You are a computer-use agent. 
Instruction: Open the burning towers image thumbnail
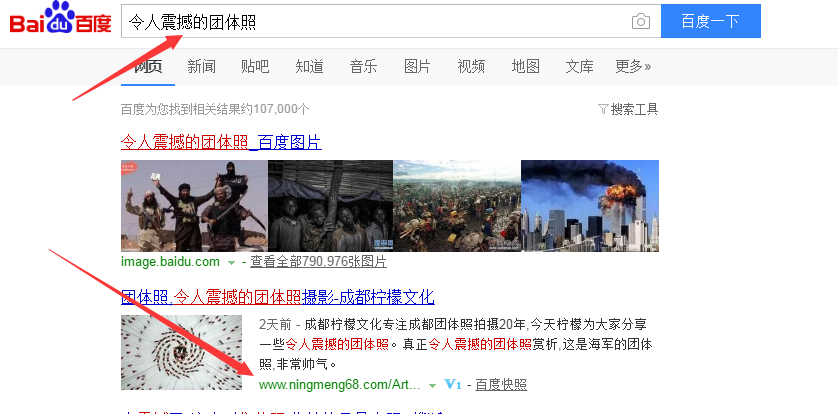(x=590, y=206)
